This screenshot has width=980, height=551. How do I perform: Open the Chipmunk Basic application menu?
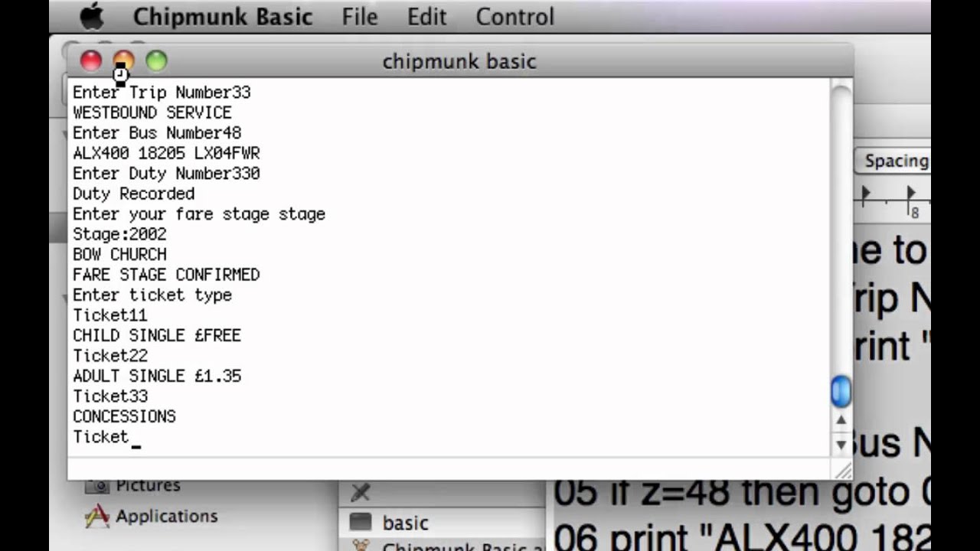click(x=223, y=17)
